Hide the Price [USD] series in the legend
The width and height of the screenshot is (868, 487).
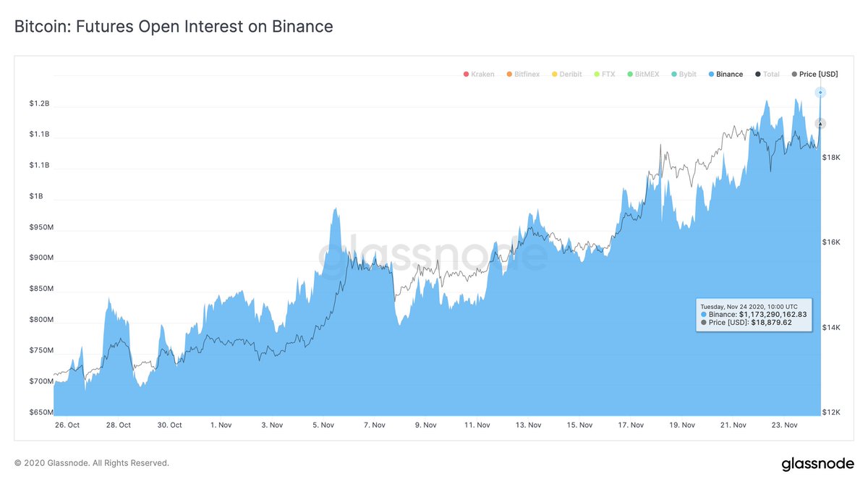[x=814, y=75]
